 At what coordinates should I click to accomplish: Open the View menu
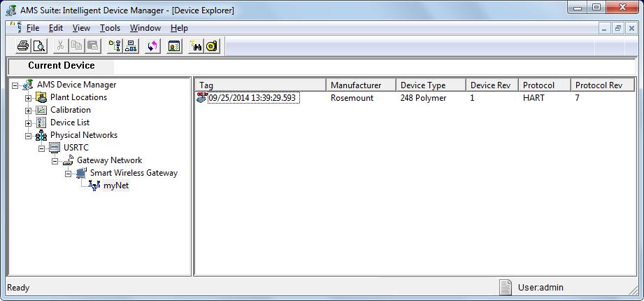[81, 28]
